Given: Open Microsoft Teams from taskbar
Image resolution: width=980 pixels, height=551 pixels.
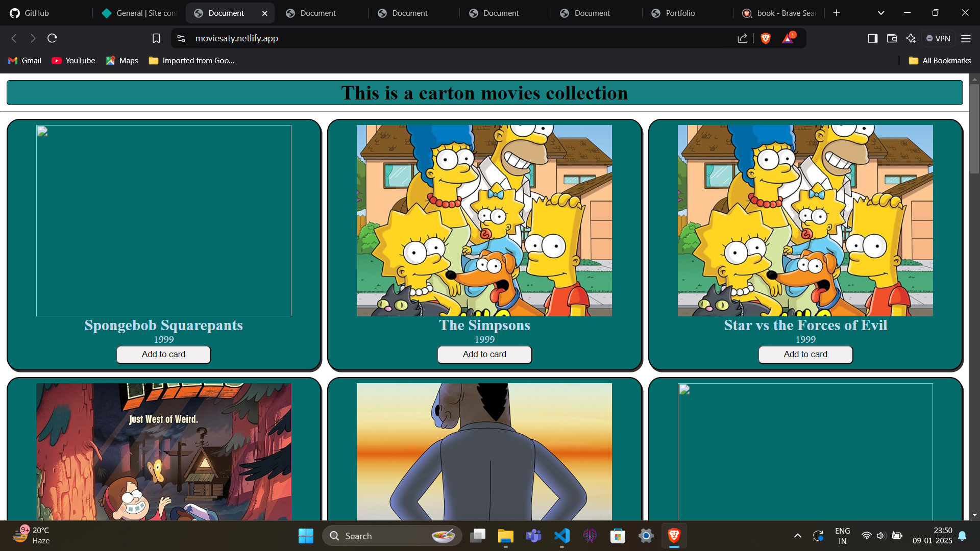Looking at the screenshot, I should 534,536.
